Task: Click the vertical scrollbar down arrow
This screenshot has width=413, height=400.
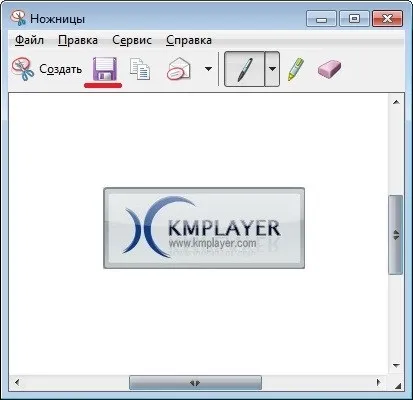Action: (x=396, y=366)
